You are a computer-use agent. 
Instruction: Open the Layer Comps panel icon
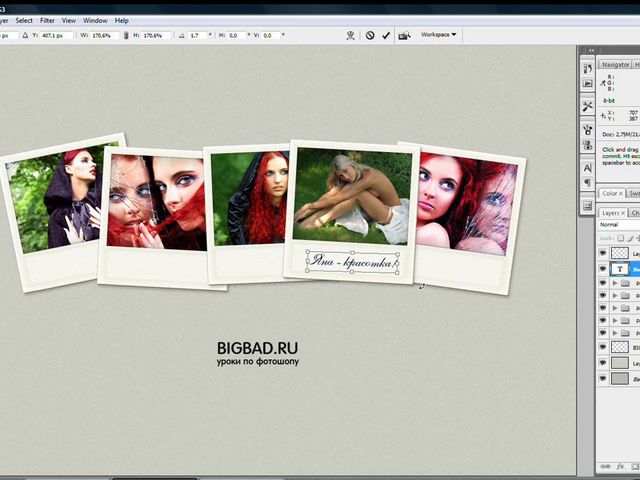click(x=587, y=206)
